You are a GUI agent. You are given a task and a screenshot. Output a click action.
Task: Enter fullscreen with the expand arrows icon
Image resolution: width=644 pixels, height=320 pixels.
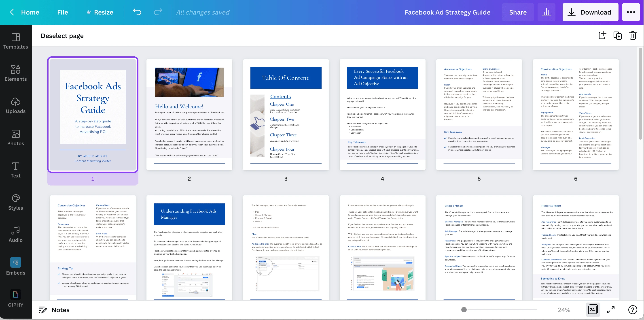pos(611,310)
